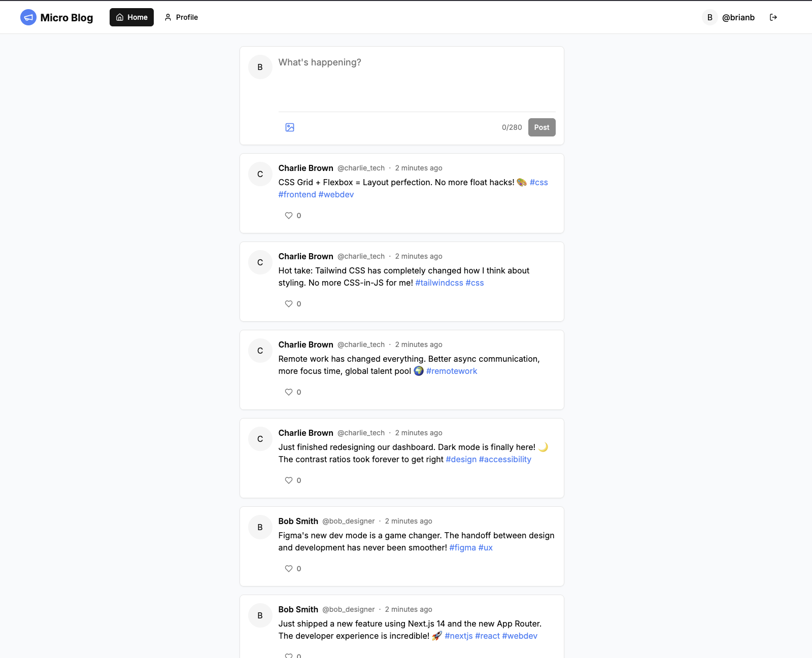Like the CSS Grid + Flexbox post

289,216
